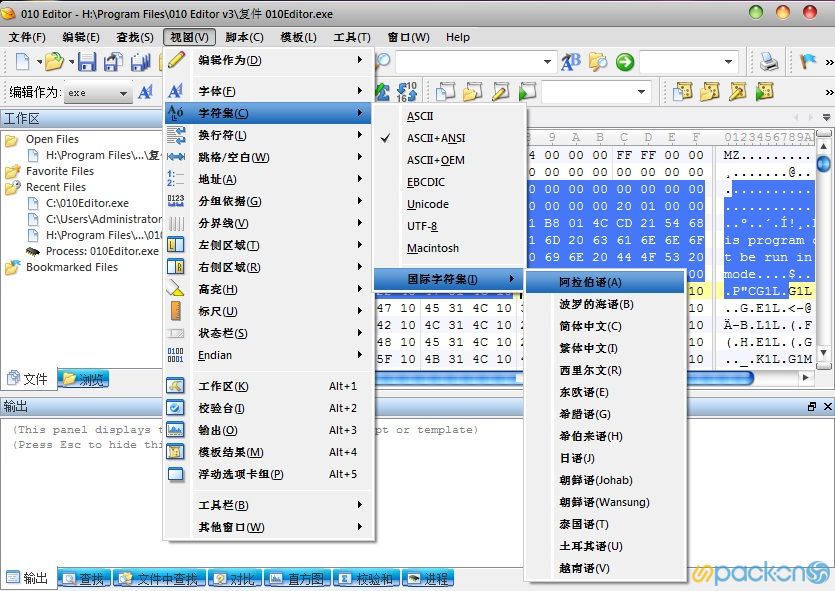Click the New Template icon in template toolbar
Viewport: 835px width, 591px height.
coord(683,92)
